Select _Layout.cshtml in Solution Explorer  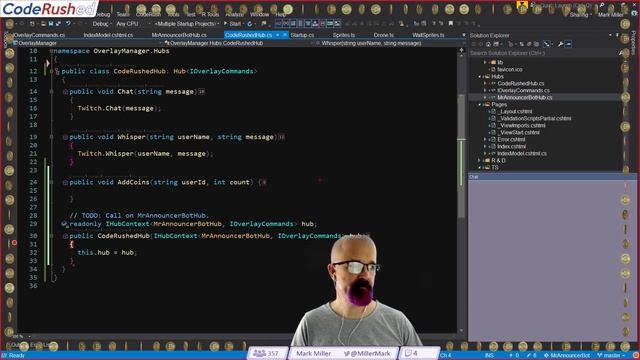516,111
